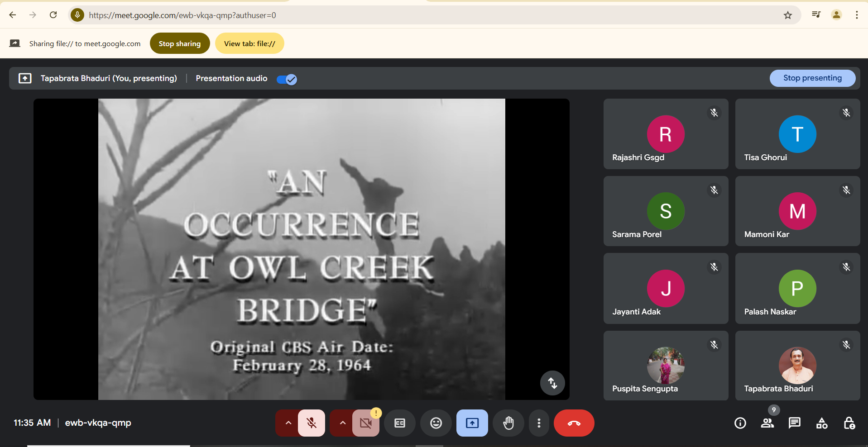
Task: Select Mamoni Kar participant tile
Action: coord(797,211)
